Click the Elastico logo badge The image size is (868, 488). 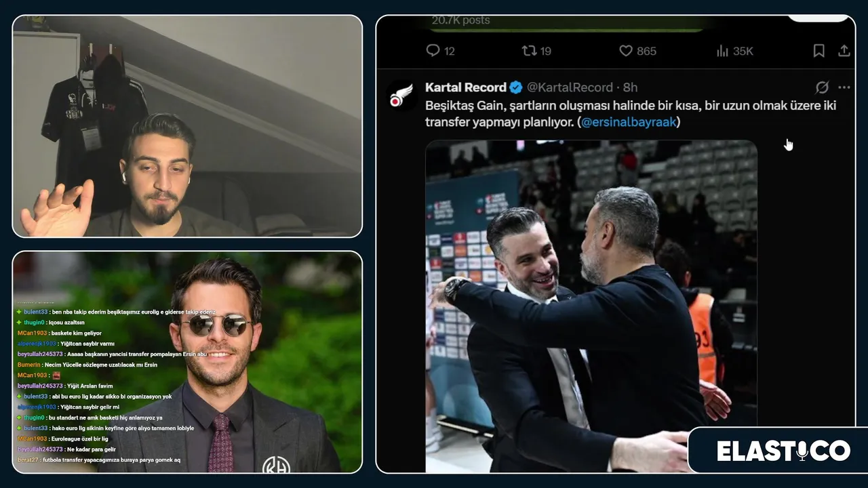coord(783,451)
